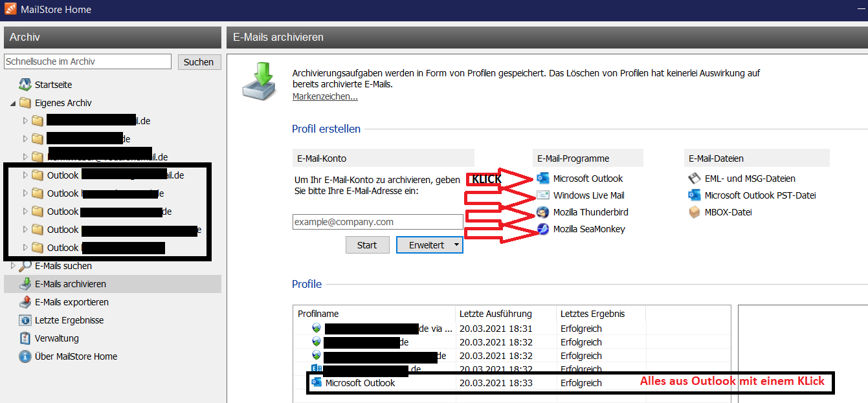Click the 20.03.2021 18:31 cell
The width and height of the screenshot is (868, 403).
point(496,329)
